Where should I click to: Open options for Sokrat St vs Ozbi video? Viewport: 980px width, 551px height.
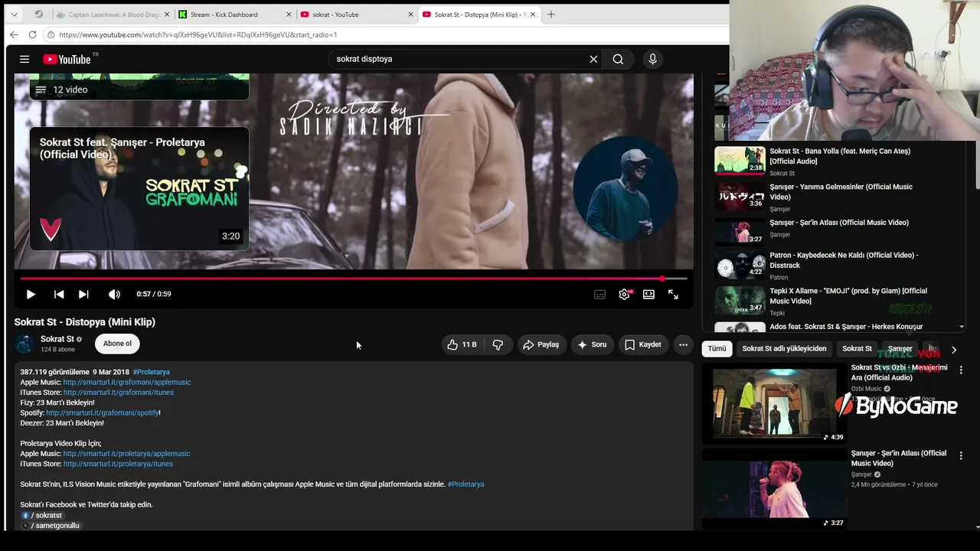pos(961,370)
